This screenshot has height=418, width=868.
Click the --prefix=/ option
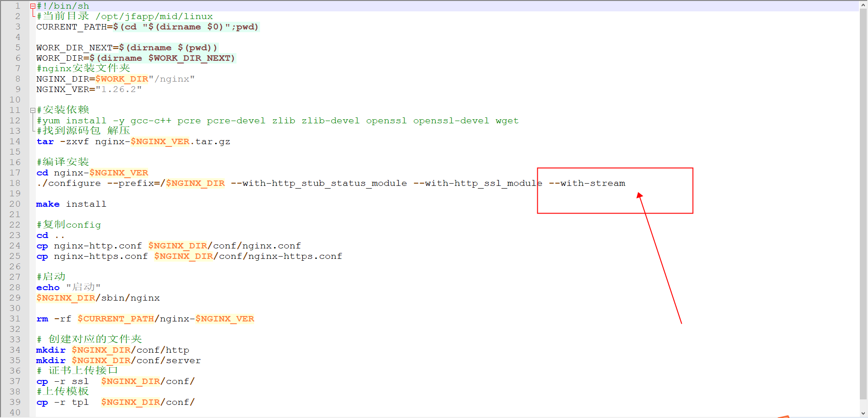pos(136,183)
